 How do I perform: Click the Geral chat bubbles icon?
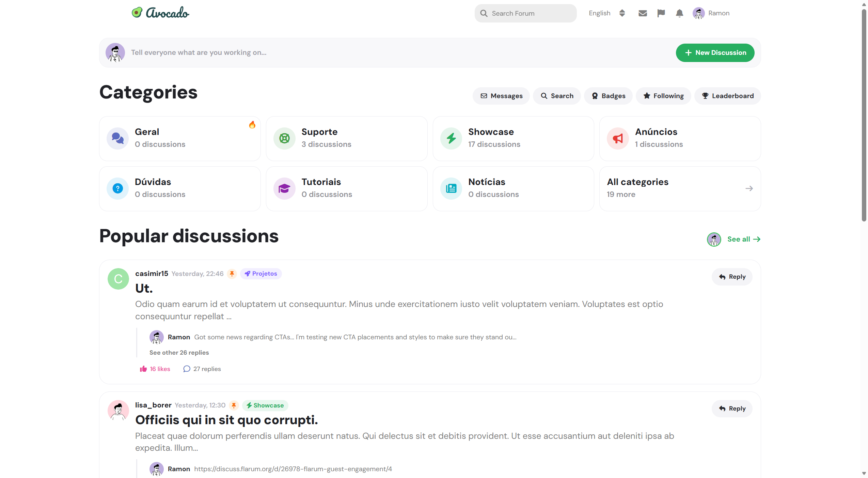(x=117, y=138)
